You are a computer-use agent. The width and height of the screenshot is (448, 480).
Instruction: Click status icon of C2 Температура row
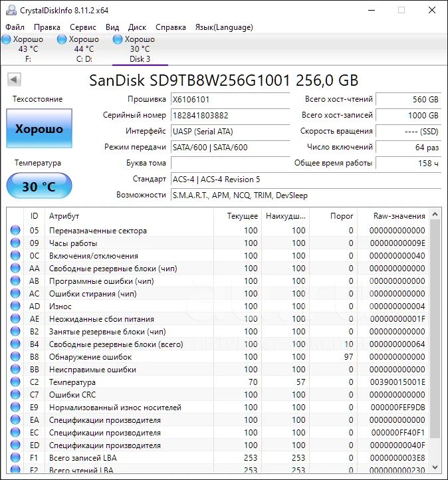[15, 382]
